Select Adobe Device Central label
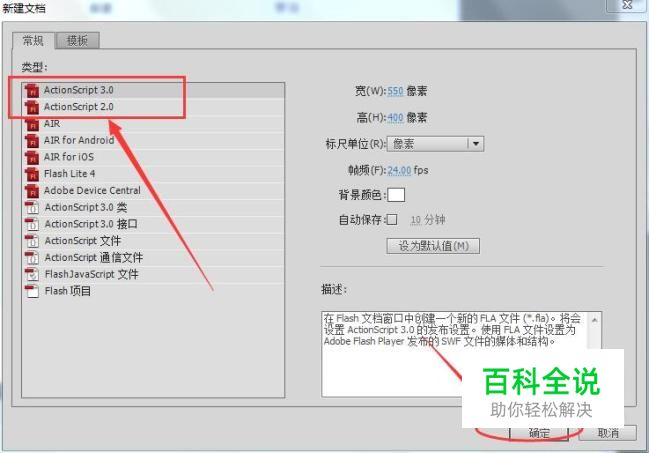 (92, 190)
